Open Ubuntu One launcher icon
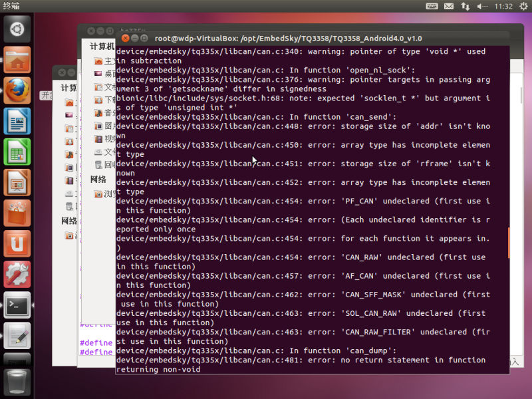The width and height of the screenshot is (532, 399). [17, 244]
